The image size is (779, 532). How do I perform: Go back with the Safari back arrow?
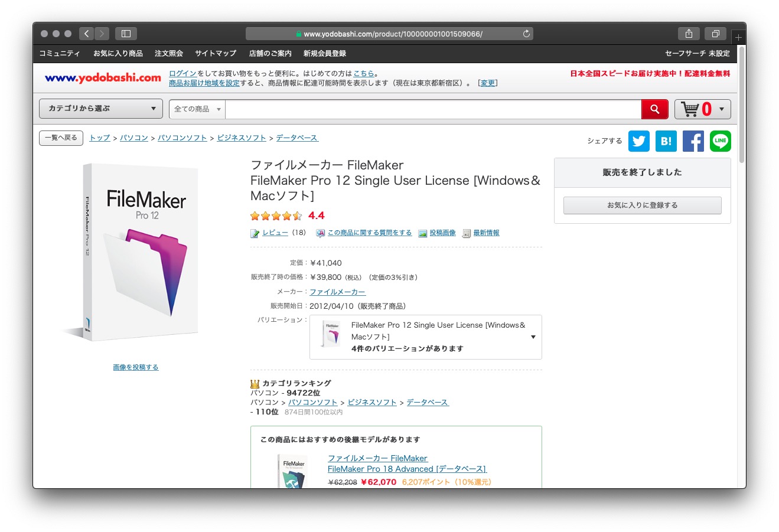click(87, 34)
